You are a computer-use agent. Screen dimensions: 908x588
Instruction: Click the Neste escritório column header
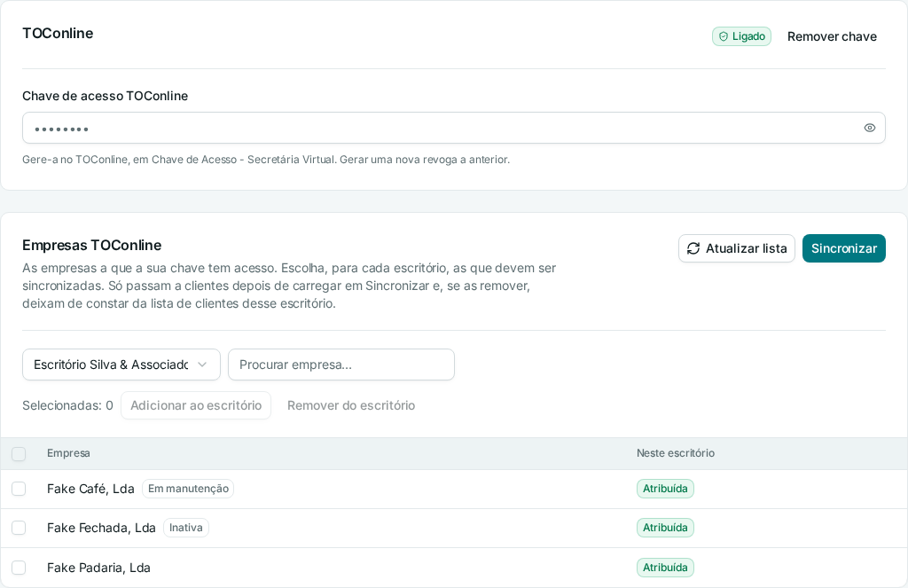coord(675,453)
